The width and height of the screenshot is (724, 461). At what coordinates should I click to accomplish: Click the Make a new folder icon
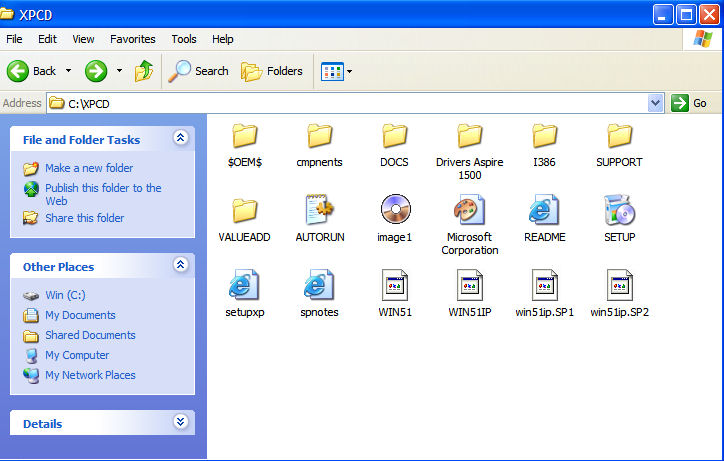click(x=31, y=169)
